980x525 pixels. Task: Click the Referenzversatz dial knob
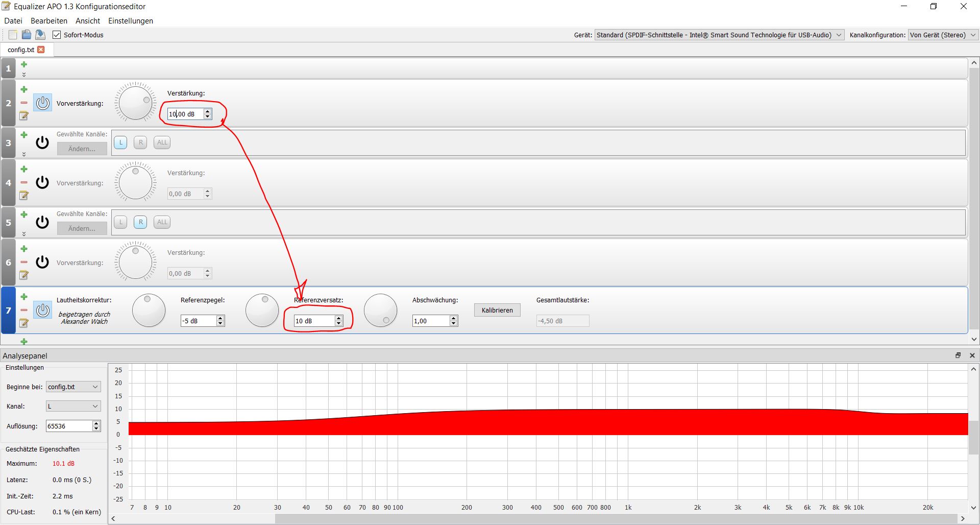click(x=262, y=311)
